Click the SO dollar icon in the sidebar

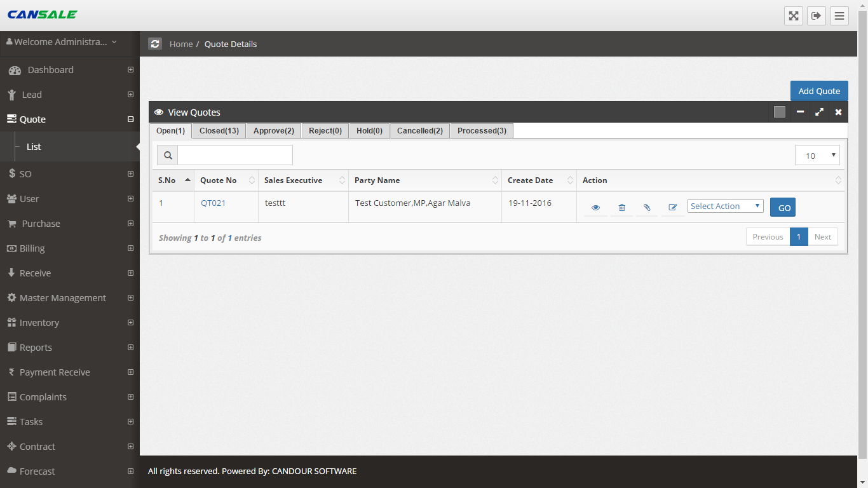pyautogui.click(x=12, y=173)
